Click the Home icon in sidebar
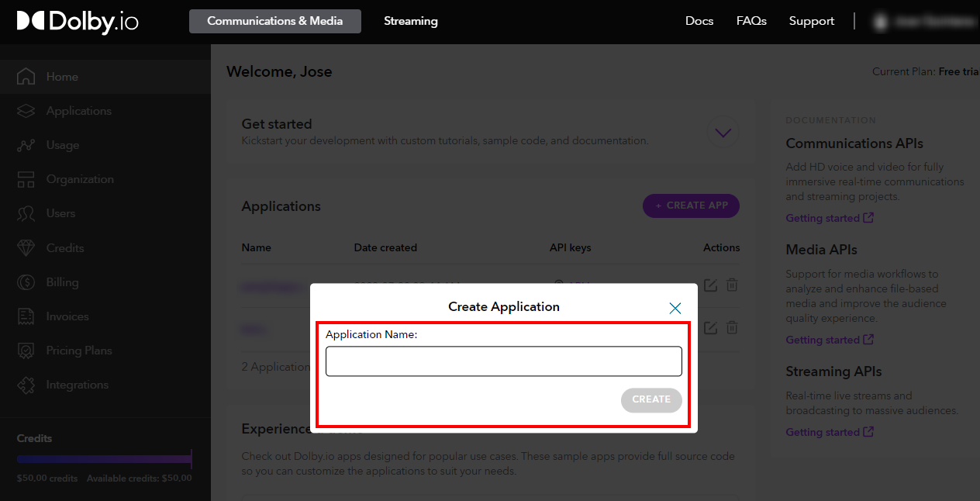 tap(26, 77)
